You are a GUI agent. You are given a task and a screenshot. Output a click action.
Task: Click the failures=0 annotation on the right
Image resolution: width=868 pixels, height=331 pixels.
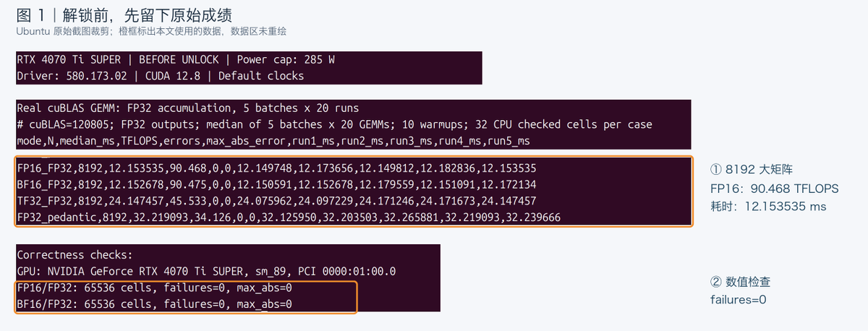739,300
